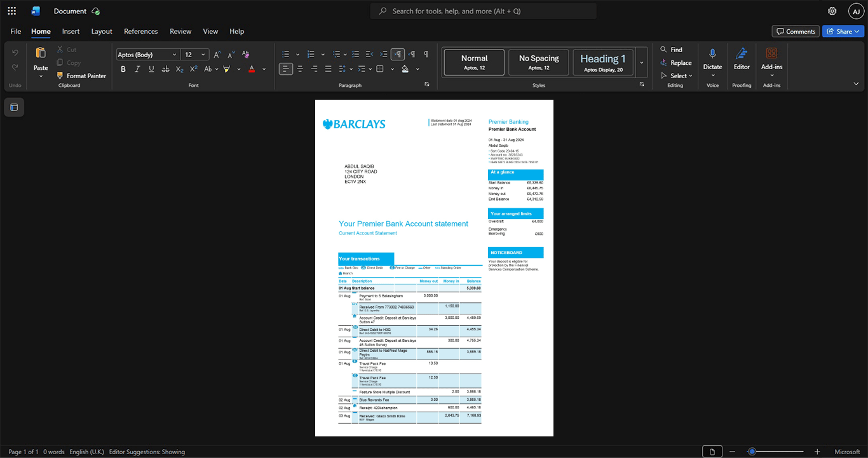Apply subscript formatting

179,69
